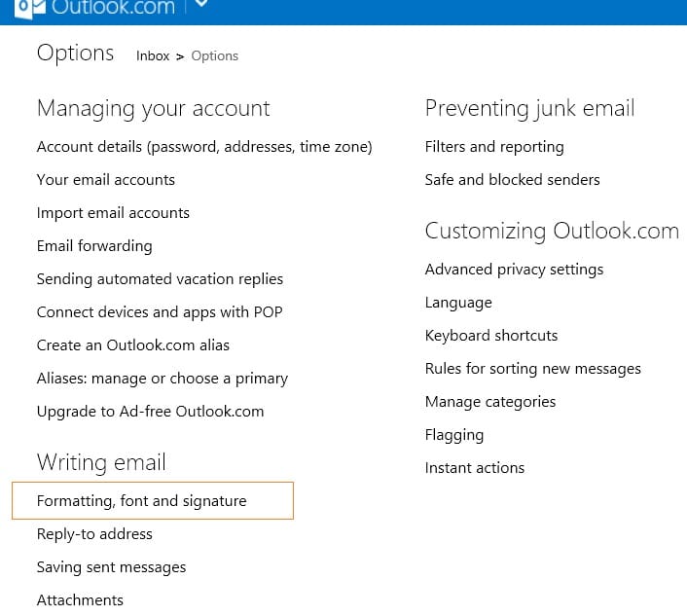Click Upgrade to Ad-free Outlook.com
The width and height of the screenshot is (687, 616).
point(150,412)
